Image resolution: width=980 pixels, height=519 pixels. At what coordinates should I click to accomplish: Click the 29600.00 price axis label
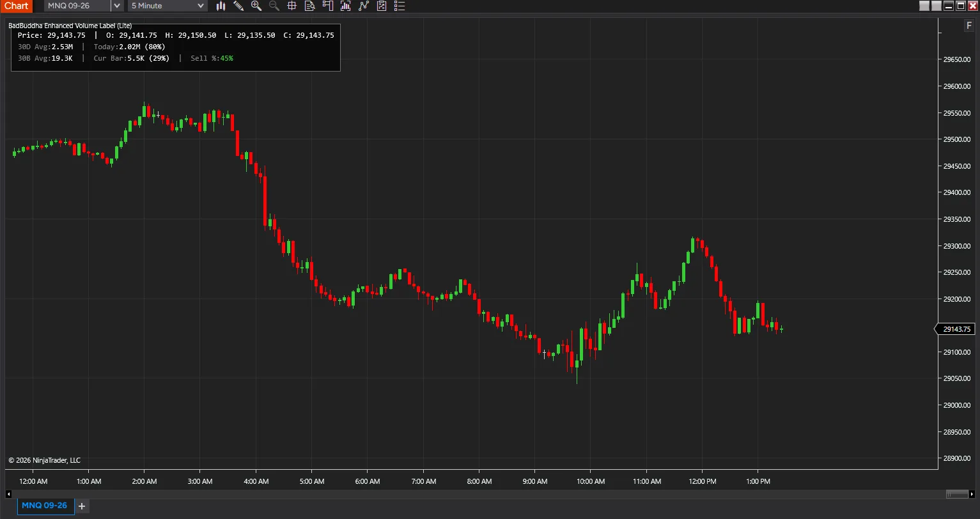[957, 86]
